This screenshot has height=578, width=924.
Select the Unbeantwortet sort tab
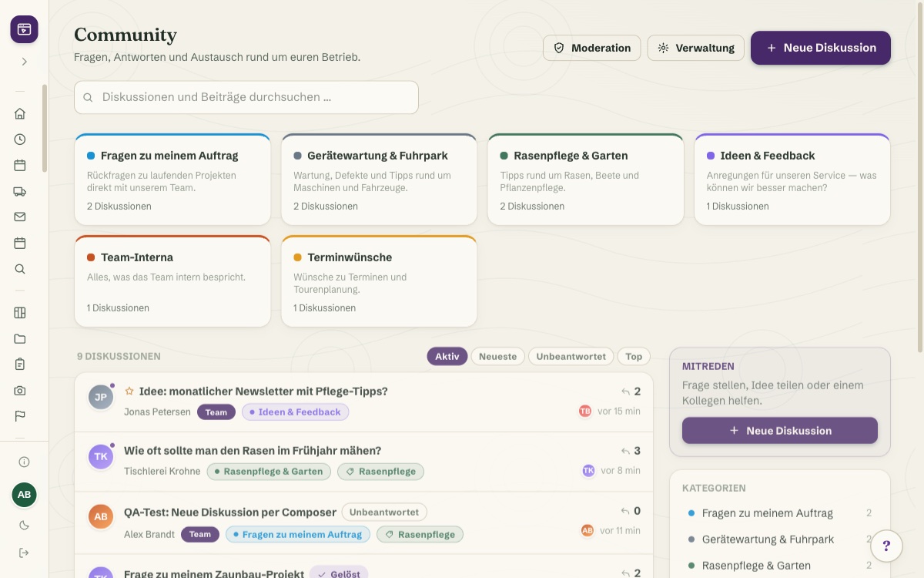point(571,356)
